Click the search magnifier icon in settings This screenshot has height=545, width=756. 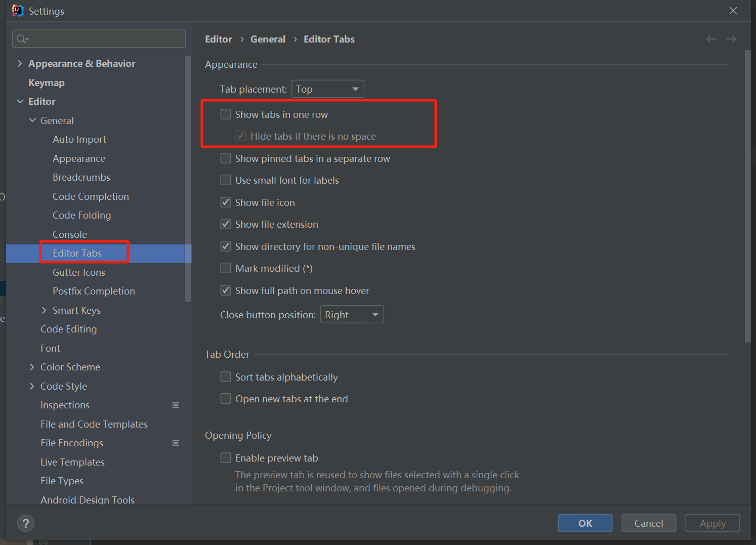[x=22, y=39]
